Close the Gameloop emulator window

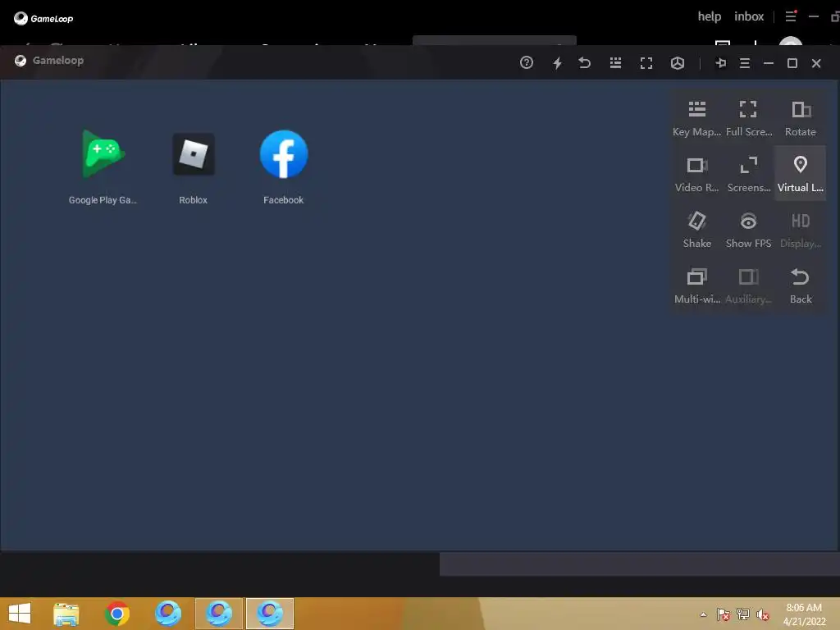coord(816,63)
